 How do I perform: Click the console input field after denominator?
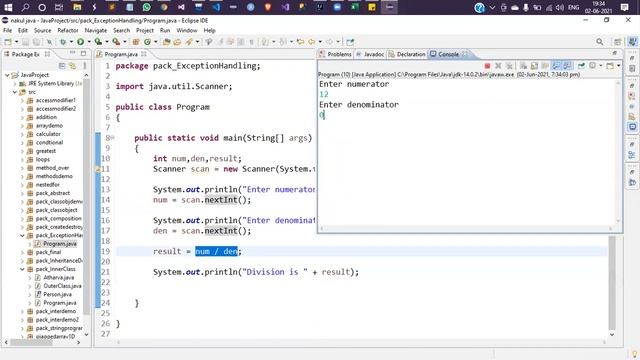322,115
